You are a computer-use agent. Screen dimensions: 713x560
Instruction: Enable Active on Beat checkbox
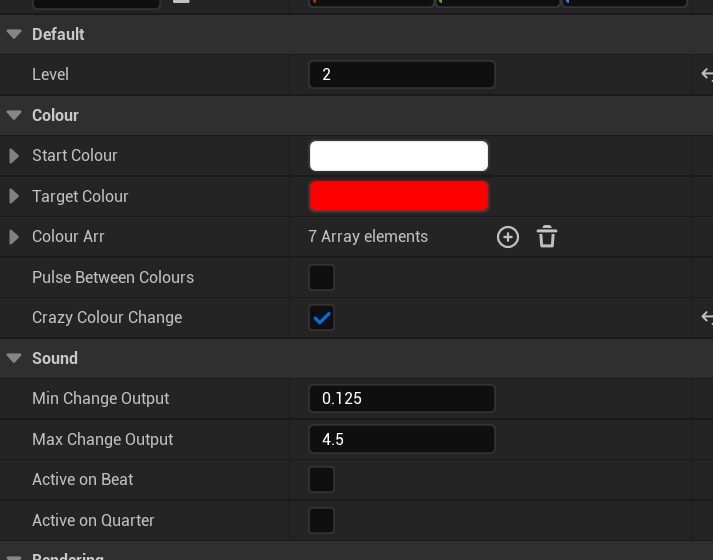click(321, 480)
